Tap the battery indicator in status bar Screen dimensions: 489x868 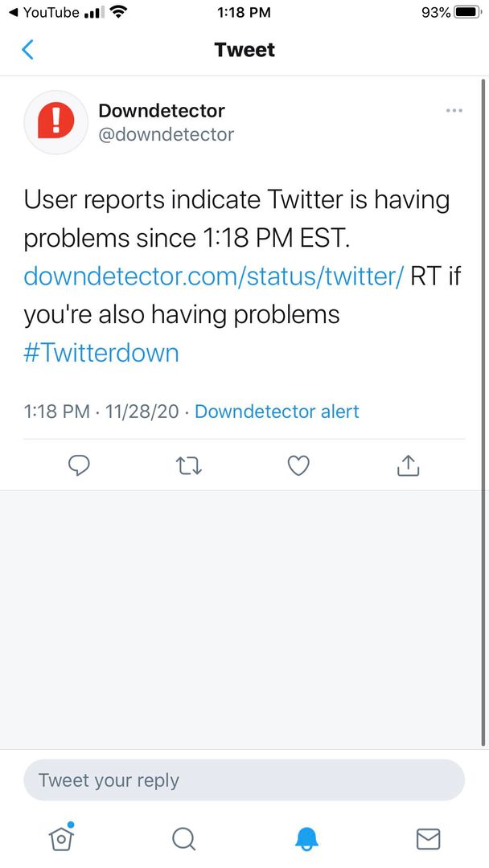click(466, 13)
